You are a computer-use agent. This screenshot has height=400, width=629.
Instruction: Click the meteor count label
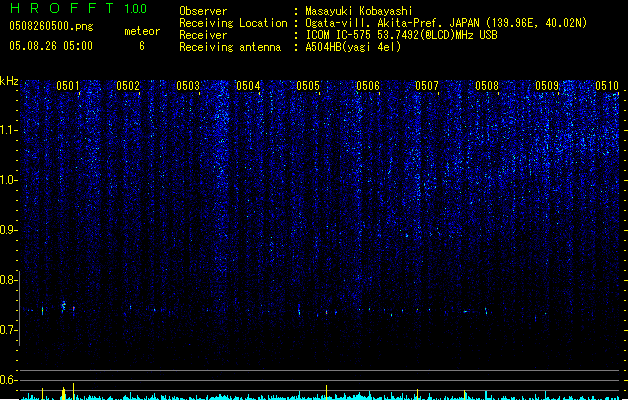[142, 31]
